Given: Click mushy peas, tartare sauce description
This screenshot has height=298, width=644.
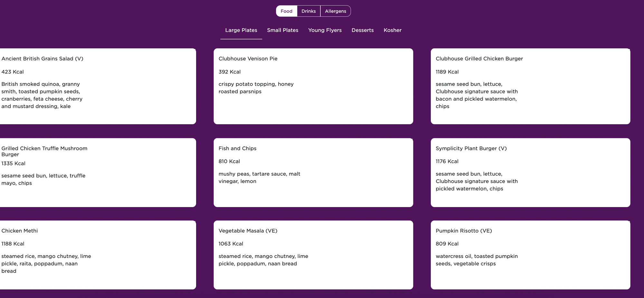Looking at the screenshot, I should pyautogui.click(x=259, y=178).
